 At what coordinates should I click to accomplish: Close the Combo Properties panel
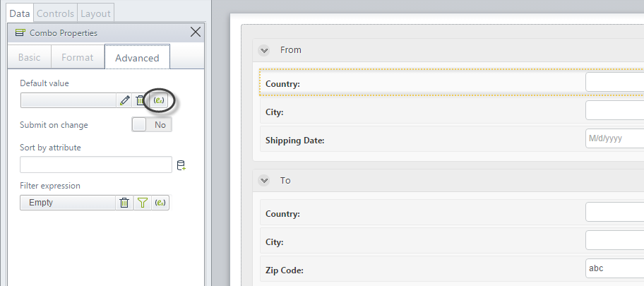[196, 32]
